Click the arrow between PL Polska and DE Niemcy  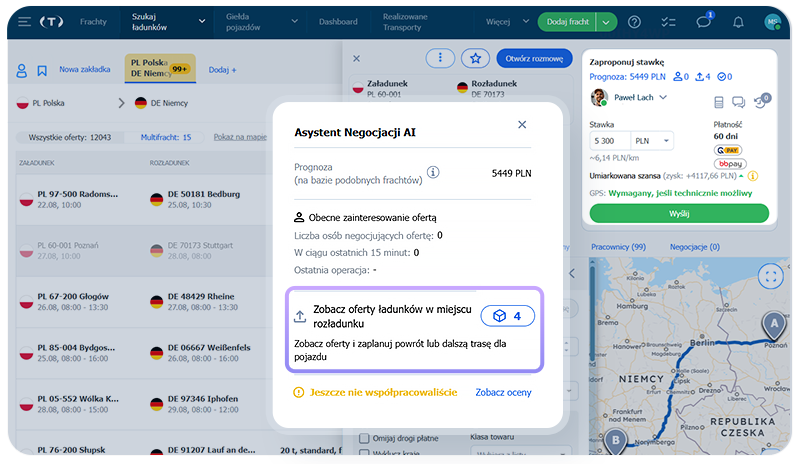tap(121, 103)
